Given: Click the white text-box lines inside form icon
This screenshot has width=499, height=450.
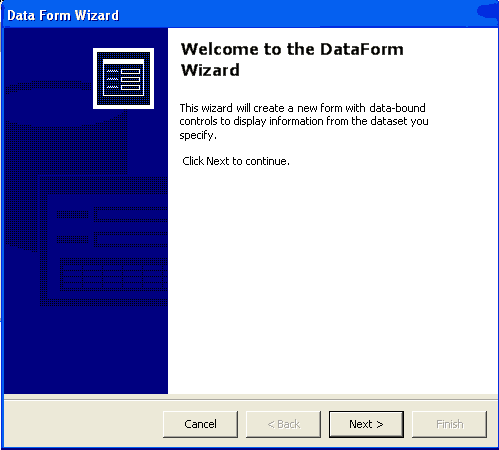Looking at the screenshot, I should tap(130, 79).
